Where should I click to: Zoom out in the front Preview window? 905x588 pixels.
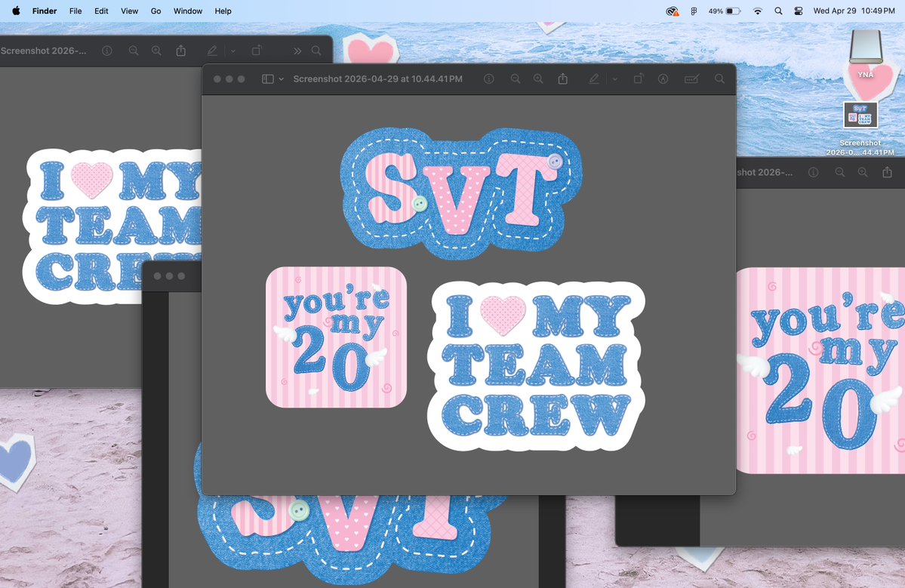(516, 79)
